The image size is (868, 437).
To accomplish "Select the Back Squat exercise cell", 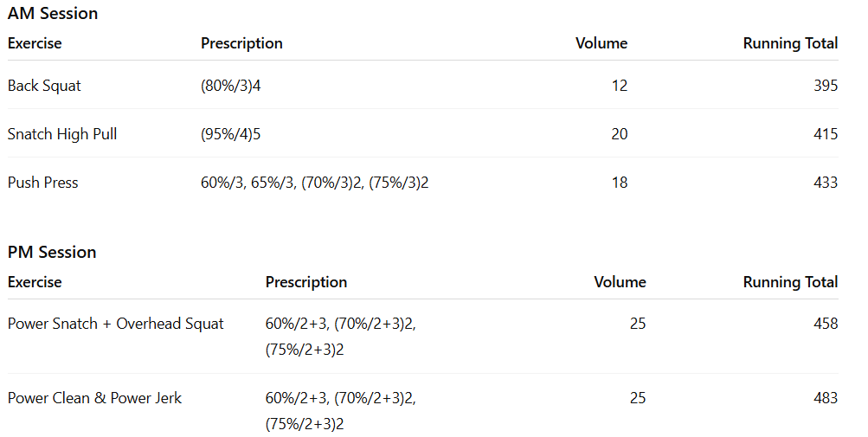I will [45, 86].
